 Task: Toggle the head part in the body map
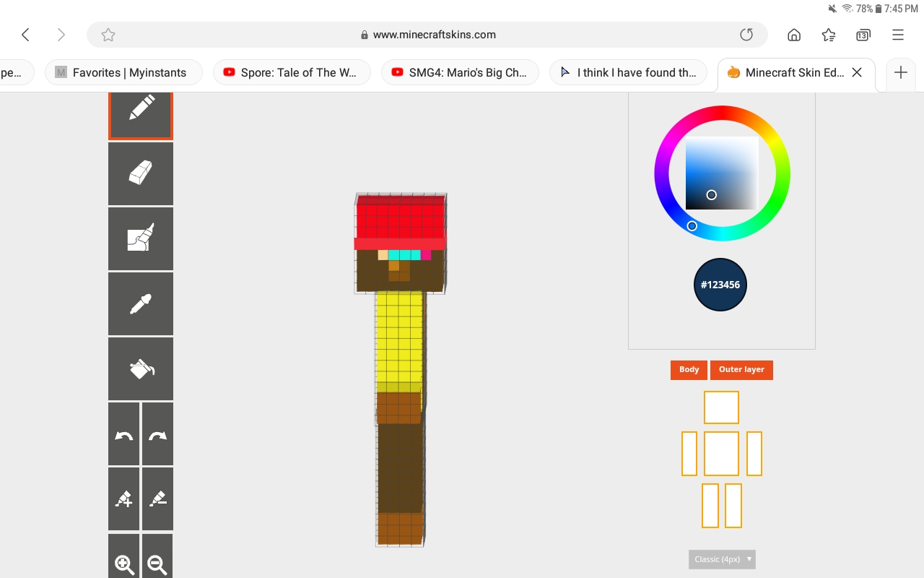click(x=721, y=407)
